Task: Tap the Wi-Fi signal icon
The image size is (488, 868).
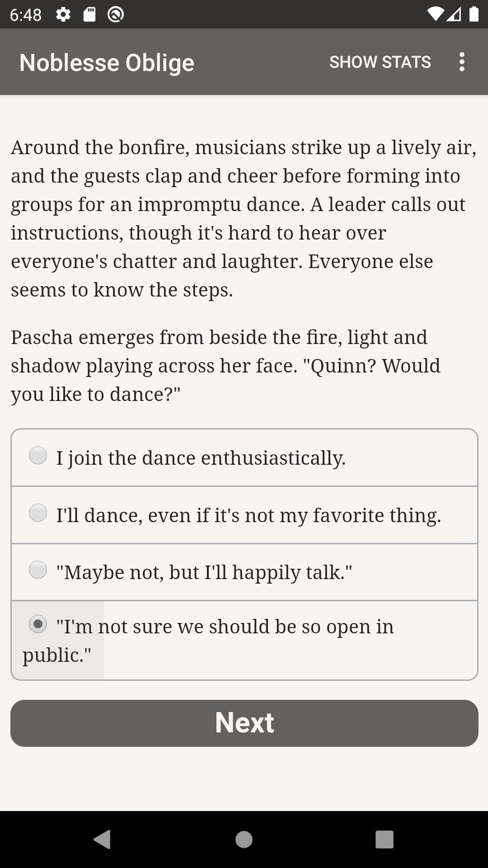Action: coord(435,15)
